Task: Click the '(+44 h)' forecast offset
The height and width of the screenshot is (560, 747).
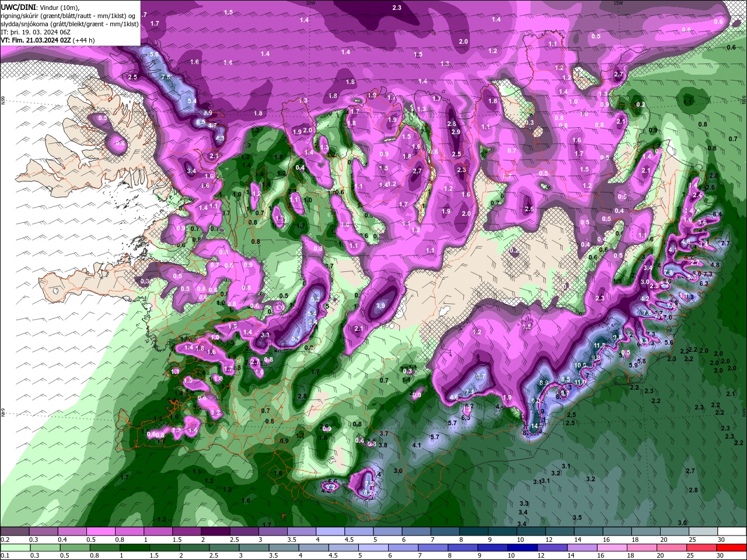Action: click(x=83, y=40)
